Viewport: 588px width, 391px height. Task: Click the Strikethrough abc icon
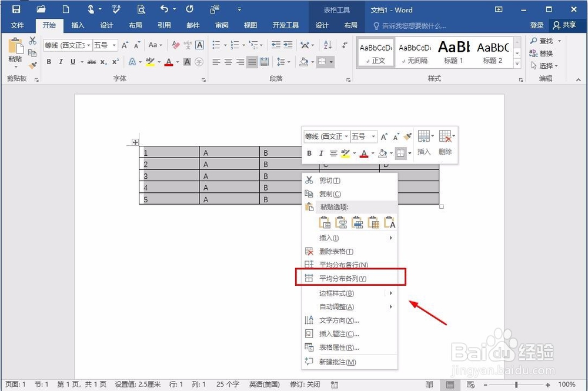coord(92,62)
